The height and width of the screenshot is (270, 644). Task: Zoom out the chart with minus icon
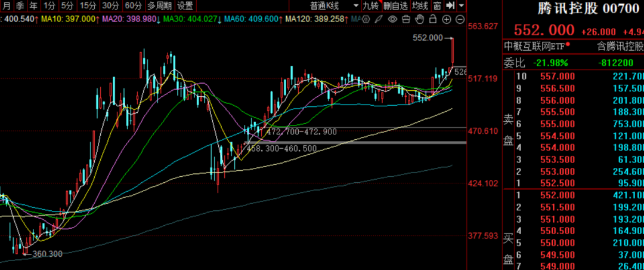(x=460, y=19)
